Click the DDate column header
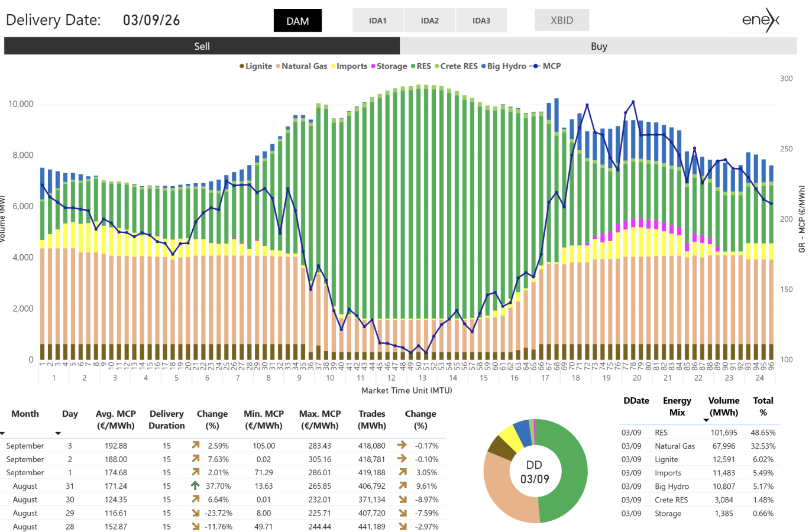The width and height of the screenshot is (809, 532). pyautogui.click(x=636, y=400)
